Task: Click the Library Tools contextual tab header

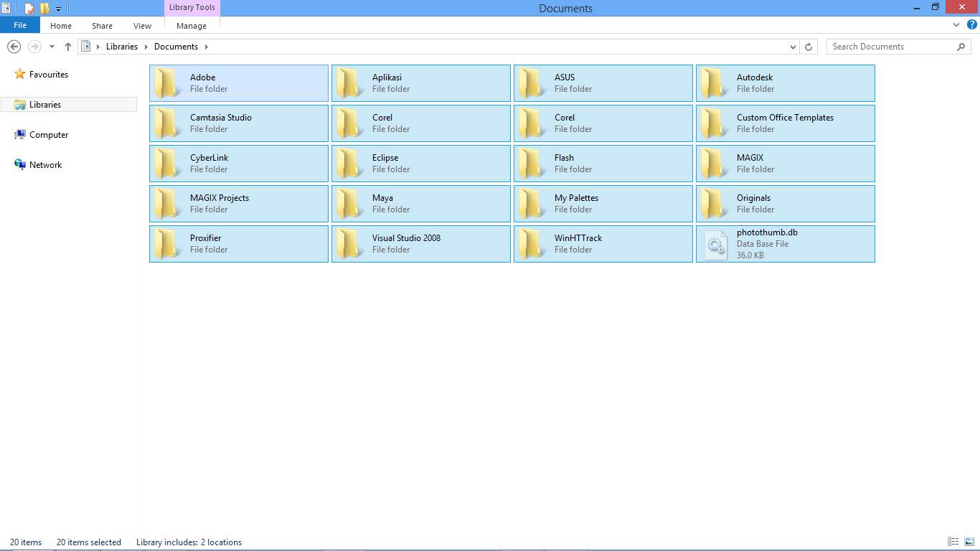Action: pos(192,7)
